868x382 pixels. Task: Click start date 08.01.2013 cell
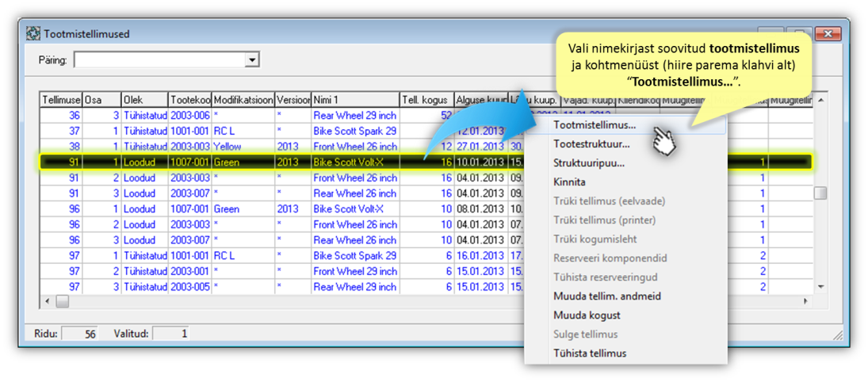pyautogui.click(x=481, y=209)
